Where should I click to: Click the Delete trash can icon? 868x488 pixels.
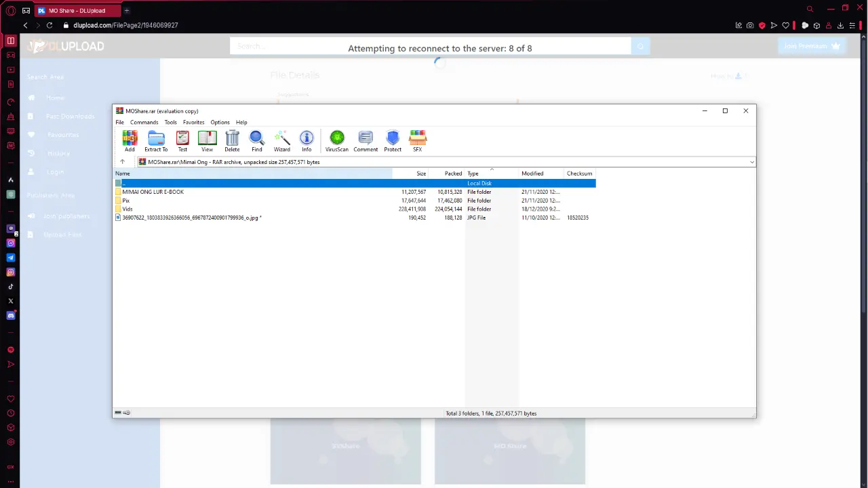click(x=232, y=141)
